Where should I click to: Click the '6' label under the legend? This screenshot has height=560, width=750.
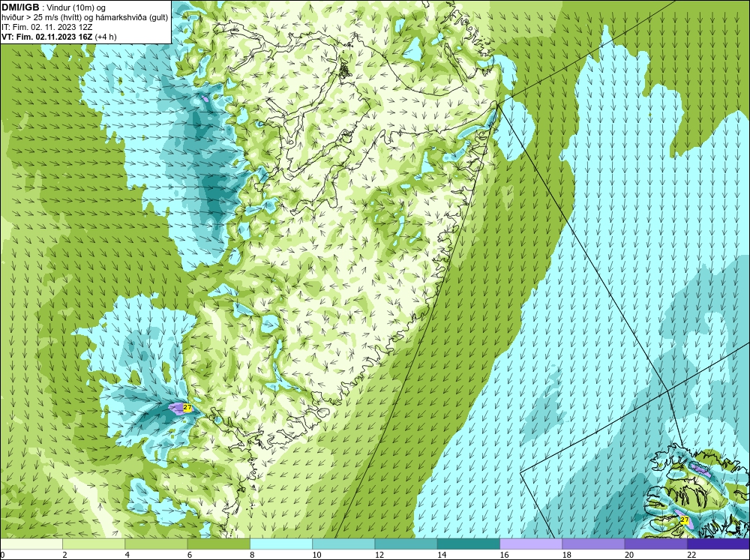tap(190, 555)
